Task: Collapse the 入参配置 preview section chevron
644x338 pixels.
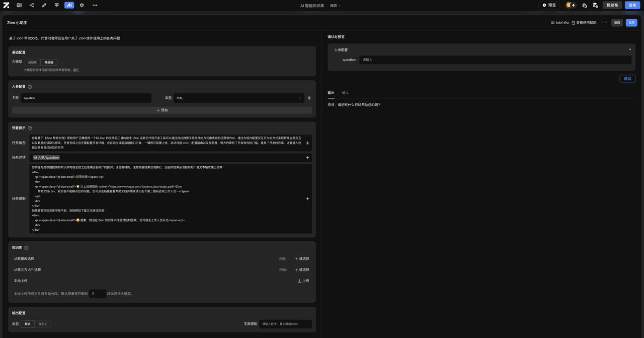Action: (x=629, y=49)
